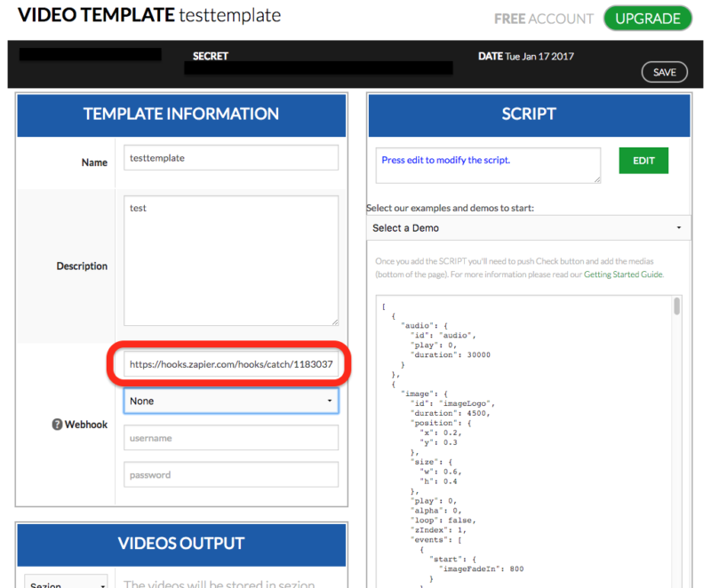Focus the Name field containing testtemplate
The width and height of the screenshot is (711, 588).
231,157
